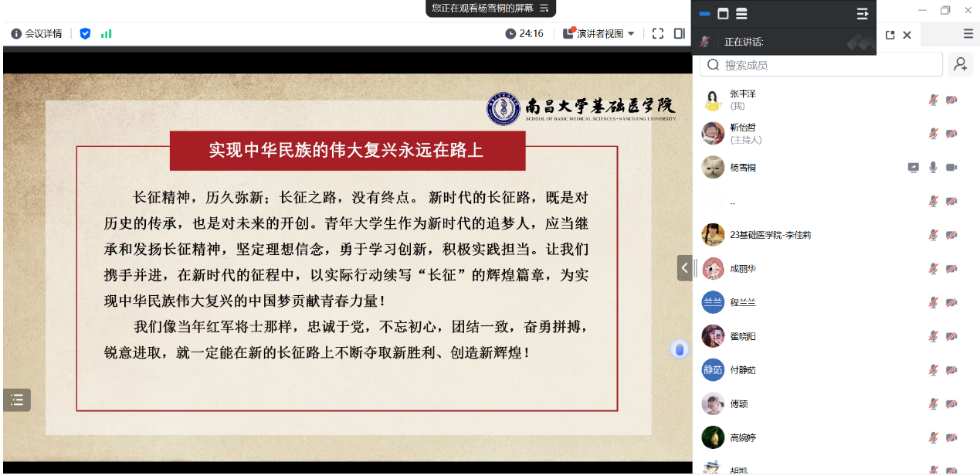Screen dimensions: 980x476
Task: Check the green network signal bars icon
Action: pos(106,33)
